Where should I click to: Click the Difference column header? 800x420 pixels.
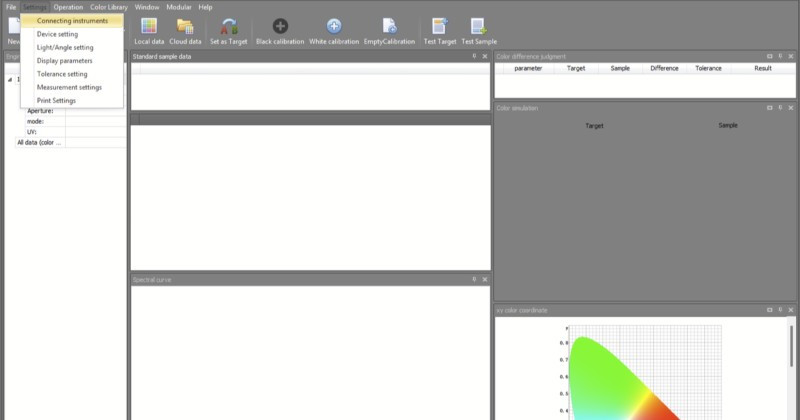[664, 68]
